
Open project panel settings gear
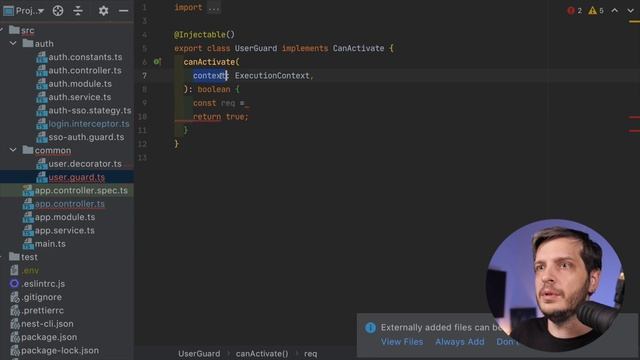tap(103, 11)
